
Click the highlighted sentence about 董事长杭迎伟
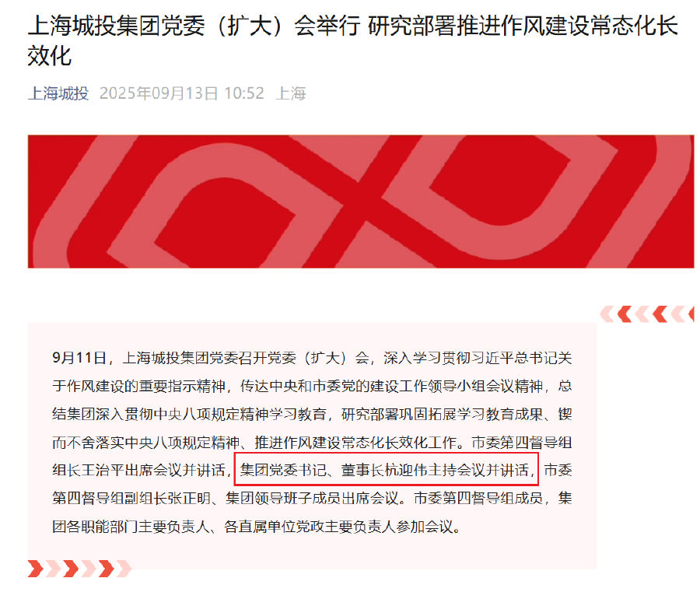(387, 470)
